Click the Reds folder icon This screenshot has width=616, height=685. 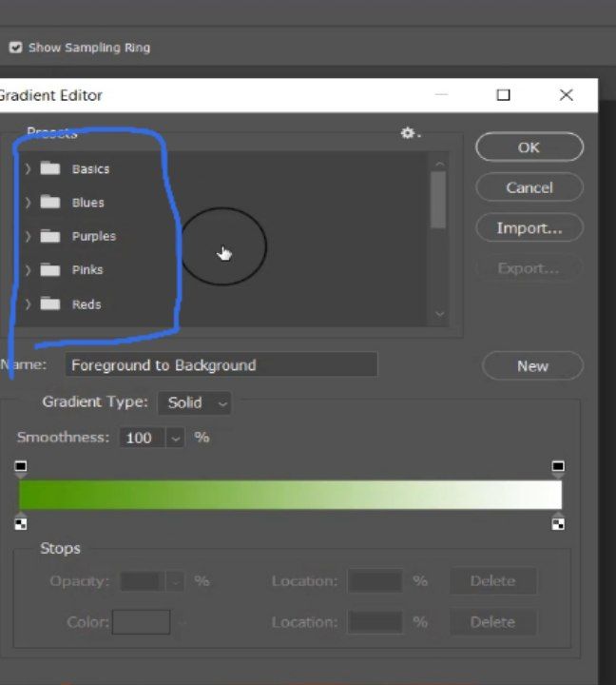50,304
